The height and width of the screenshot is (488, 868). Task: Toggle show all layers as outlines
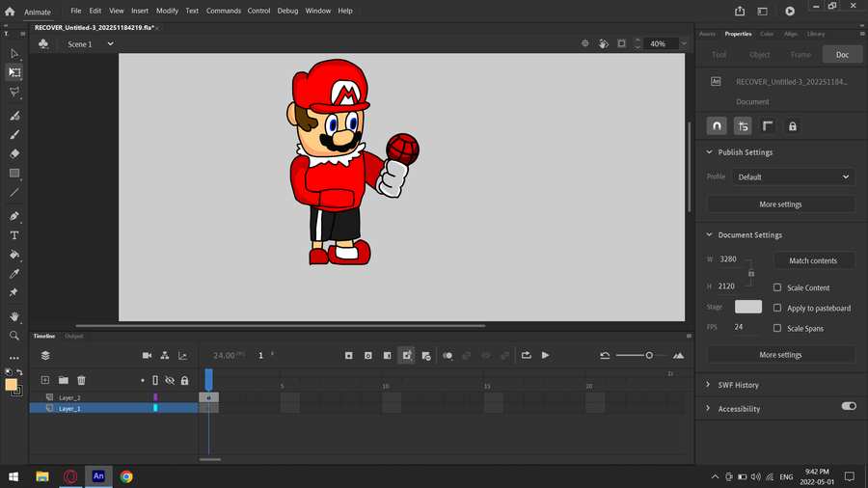[155, 380]
